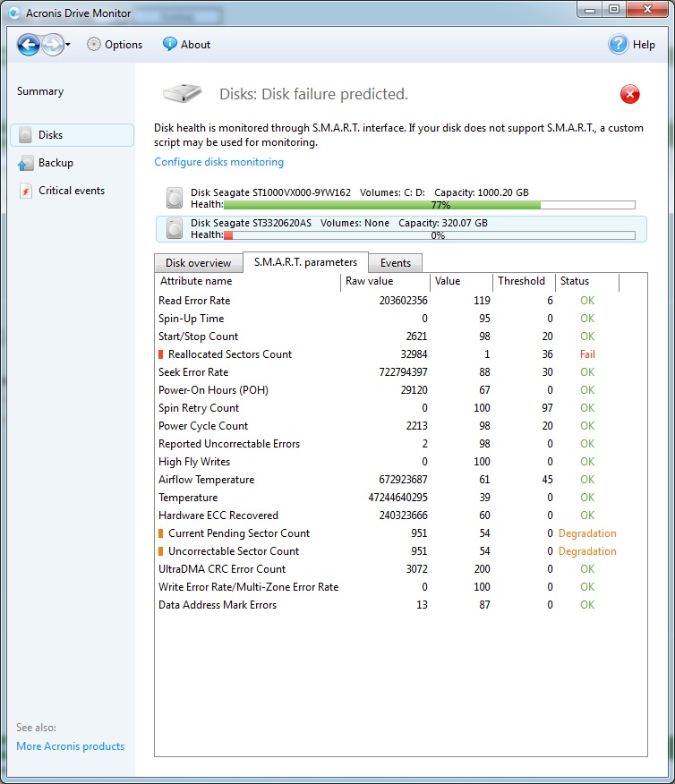Screen dimensions: 675x784
Task: Open the Backup section
Action: click(x=56, y=163)
